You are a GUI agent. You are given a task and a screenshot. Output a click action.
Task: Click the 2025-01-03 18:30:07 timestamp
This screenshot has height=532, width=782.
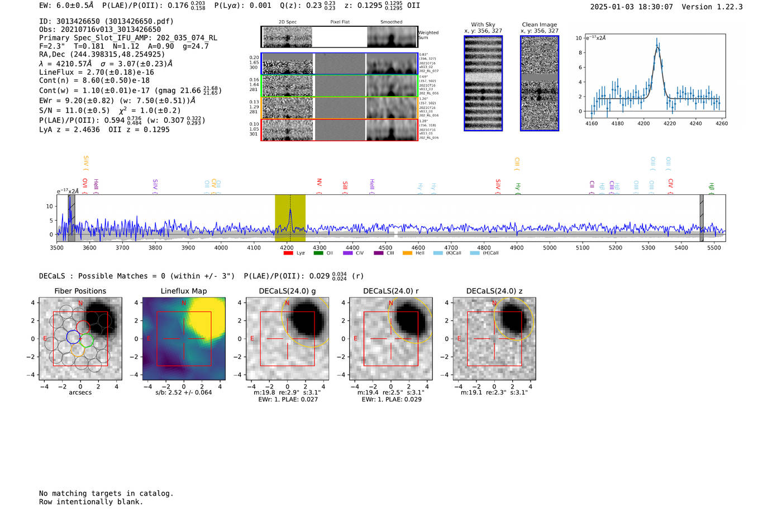(x=632, y=7)
